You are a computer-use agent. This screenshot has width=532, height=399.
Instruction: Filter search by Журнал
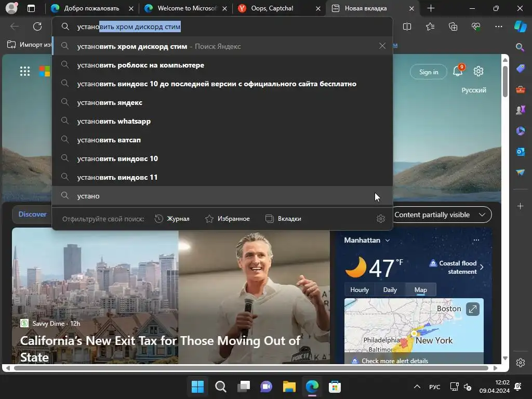tap(172, 219)
